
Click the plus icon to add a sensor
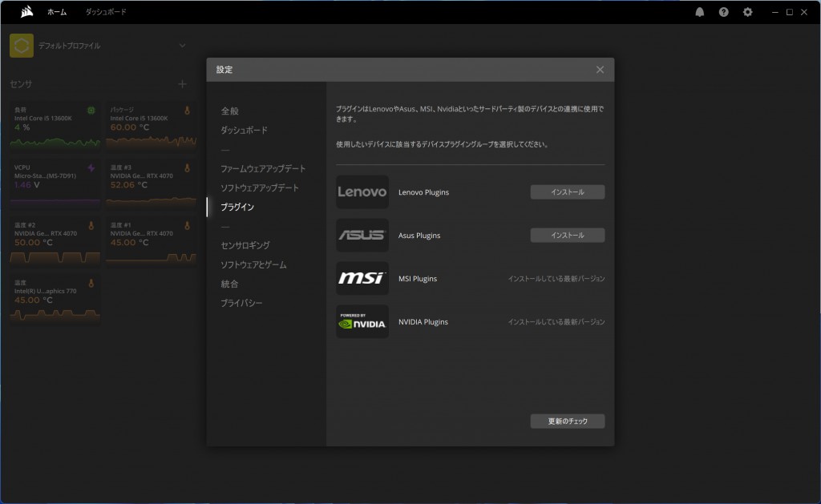182,84
